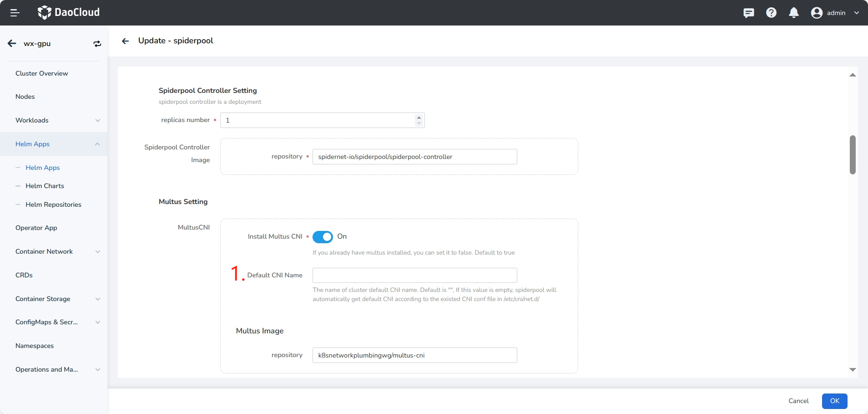This screenshot has height=414, width=868.
Task: Click back arrow next to wx-gpu
Action: [12, 44]
